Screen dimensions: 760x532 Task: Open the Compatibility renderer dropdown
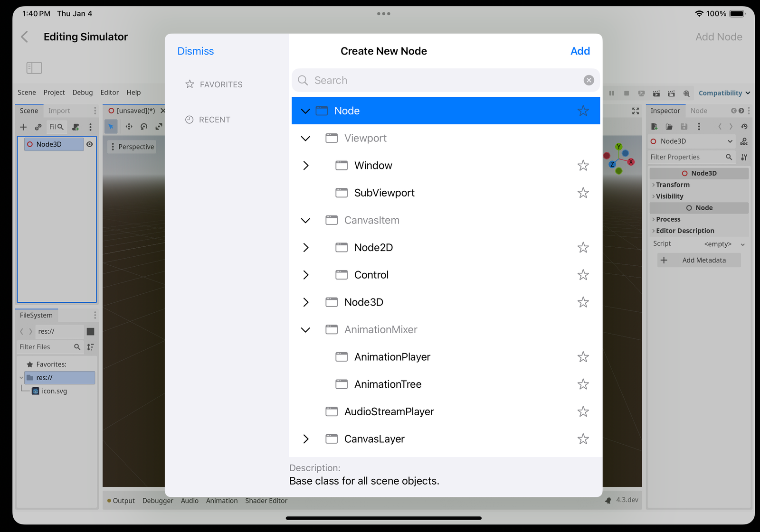[724, 93]
